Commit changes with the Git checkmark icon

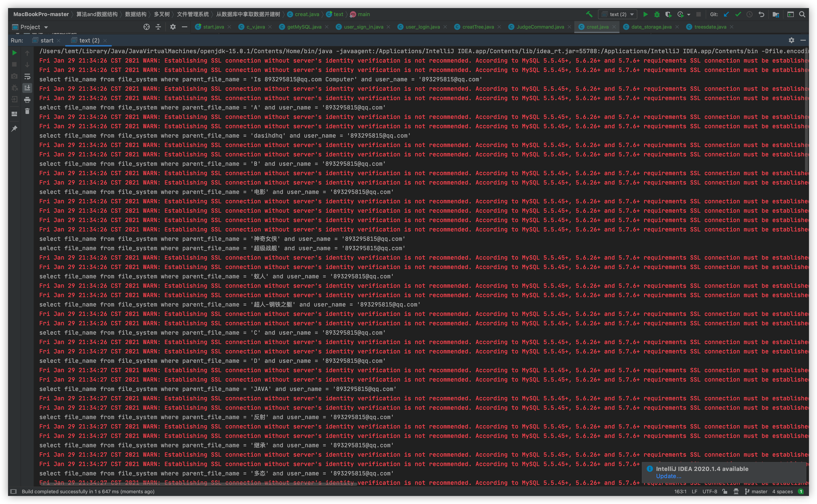point(738,14)
